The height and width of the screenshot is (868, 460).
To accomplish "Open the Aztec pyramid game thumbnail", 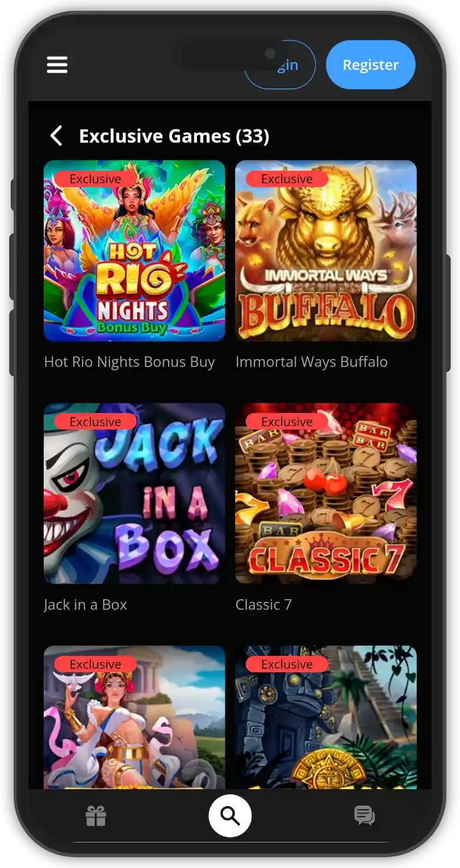I will [x=326, y=717].
